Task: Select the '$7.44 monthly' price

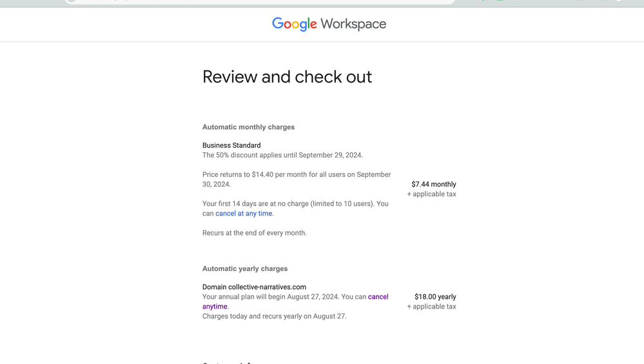Action: click(434, 185)
